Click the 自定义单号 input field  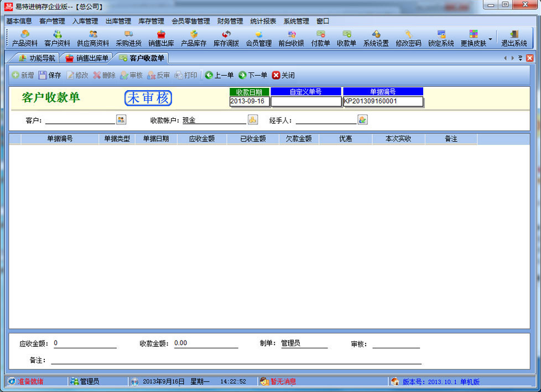306,102
